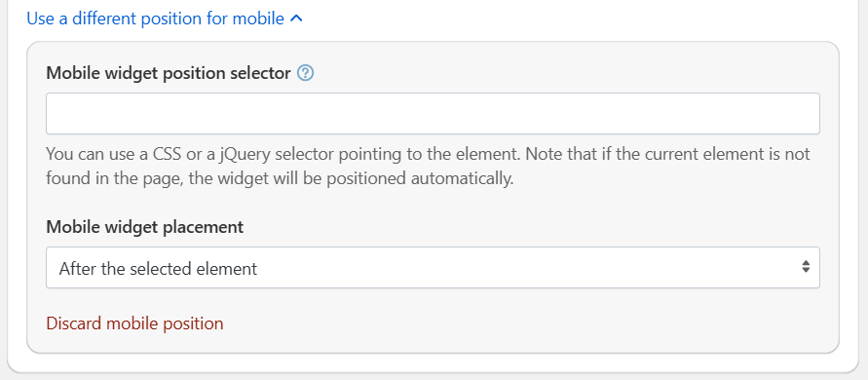Click the Discard mobile position link
The image size is (868, 380).
[x=134, y=323]
